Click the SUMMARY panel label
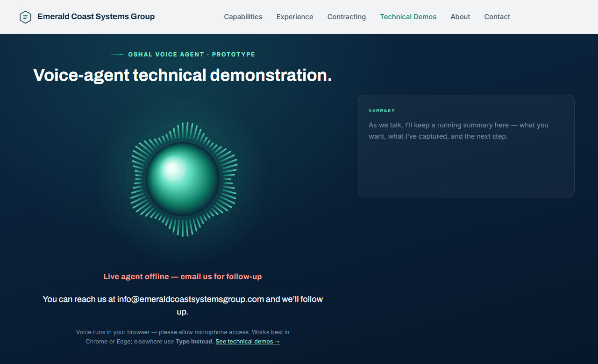 (x=382, y=111)
